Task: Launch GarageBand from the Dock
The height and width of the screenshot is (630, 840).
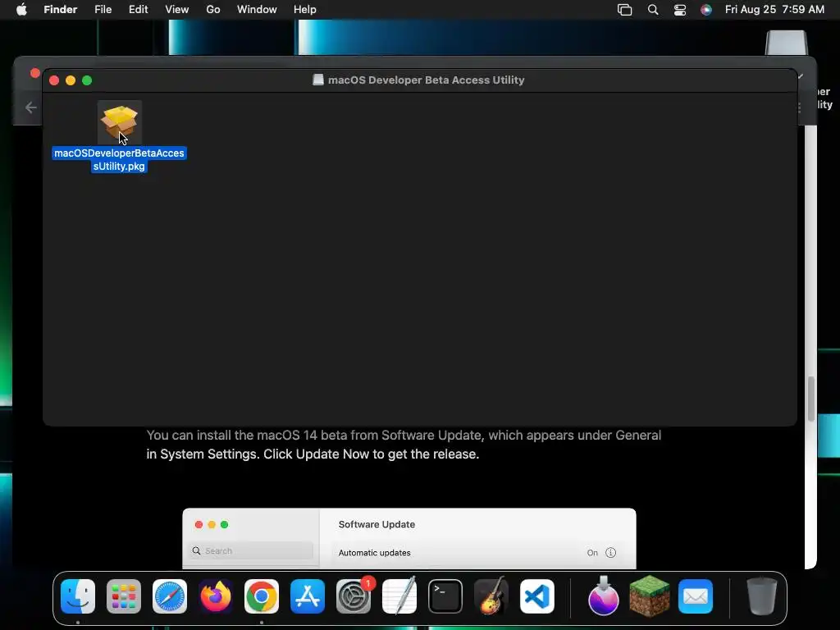Action: [x=491, y=596]
